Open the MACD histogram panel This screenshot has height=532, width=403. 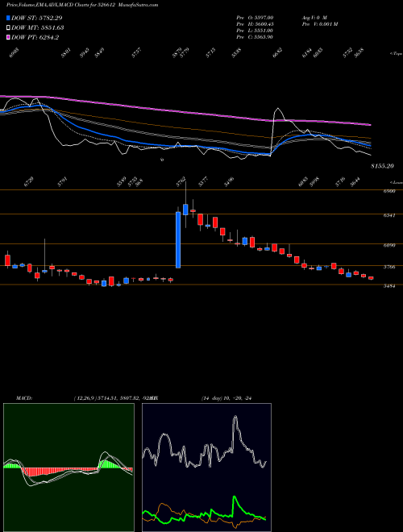pyautogui.click(x=69, y=468)
